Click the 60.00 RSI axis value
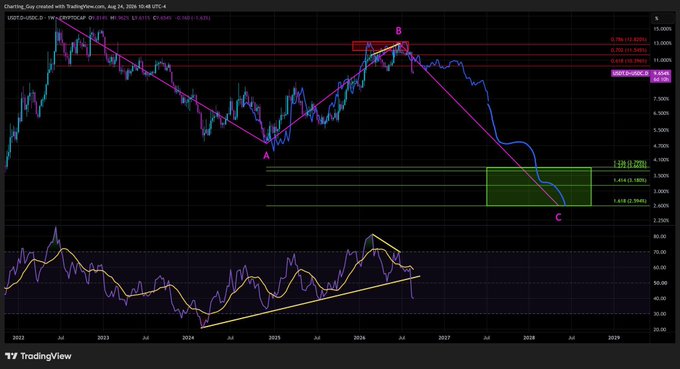The height and width of the screenshot is (369, 680). [x=660, y=268]
